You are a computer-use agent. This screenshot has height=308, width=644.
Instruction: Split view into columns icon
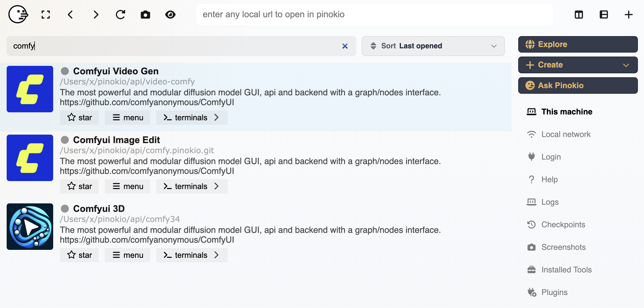point(579,15)
